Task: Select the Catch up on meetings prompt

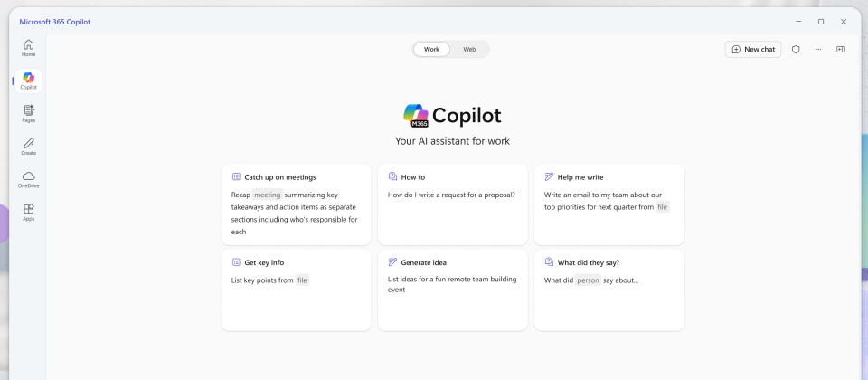Action: coord(296,204)
